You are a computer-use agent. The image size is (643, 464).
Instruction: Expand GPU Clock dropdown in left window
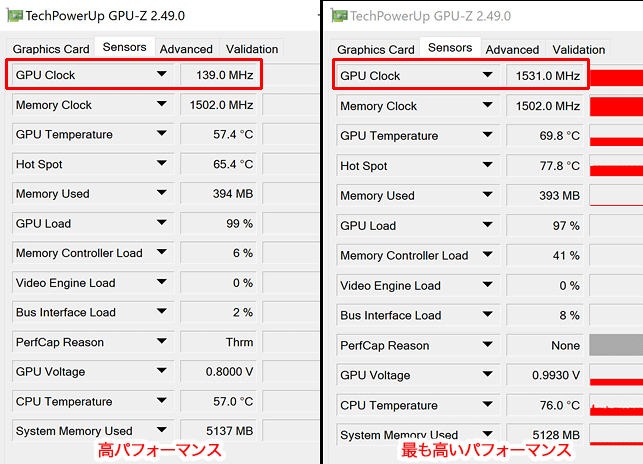(x=162, y=74)
